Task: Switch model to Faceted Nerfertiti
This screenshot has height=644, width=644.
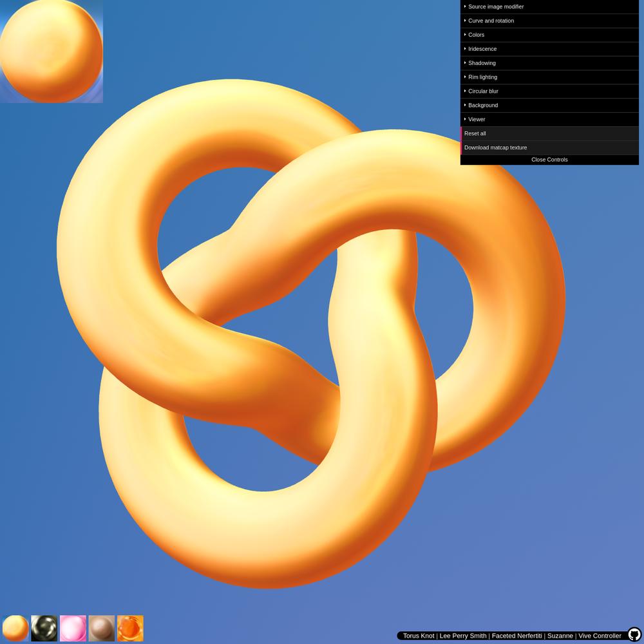Action: 516,636
